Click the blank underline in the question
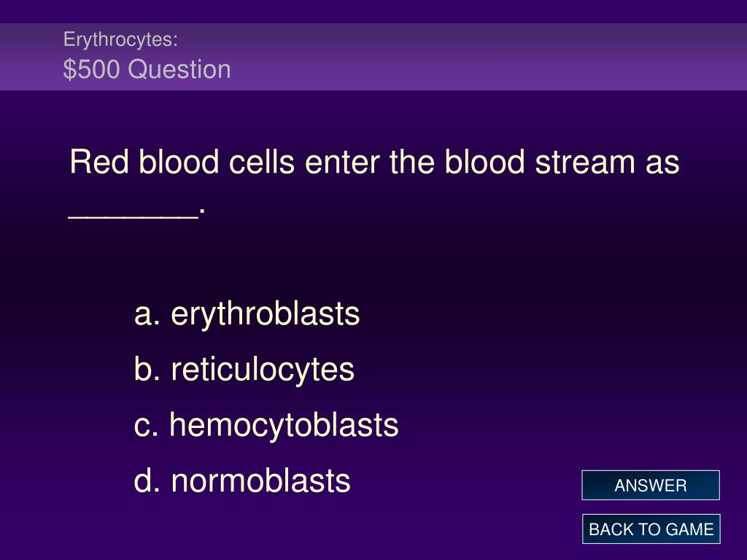The width and height of the screenshot is (747, 560). 133,218
